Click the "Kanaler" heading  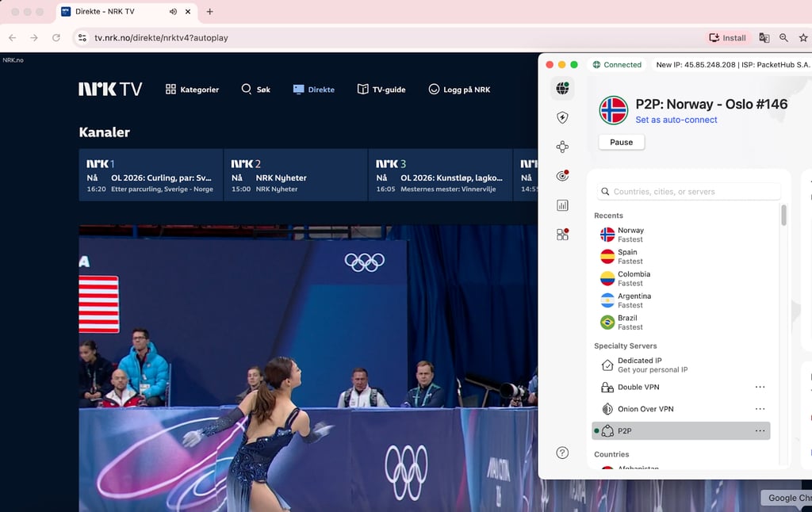[x=104, y=132]
